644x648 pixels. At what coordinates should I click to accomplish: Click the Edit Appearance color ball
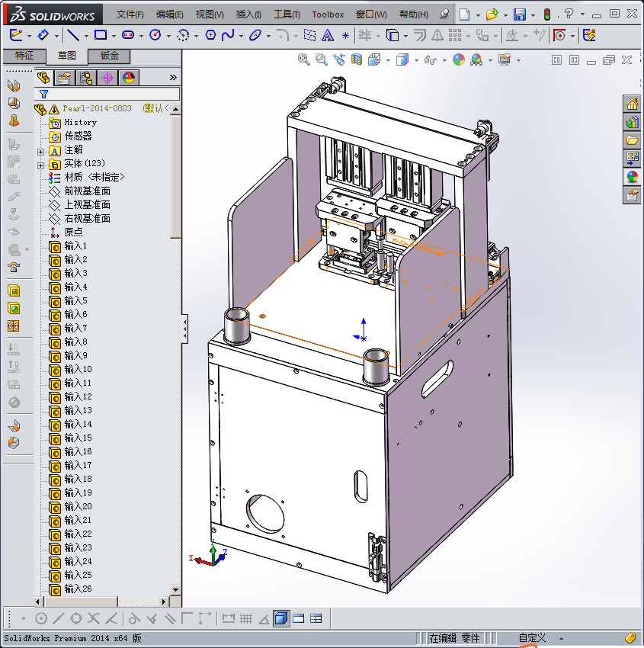coord(459,59)
